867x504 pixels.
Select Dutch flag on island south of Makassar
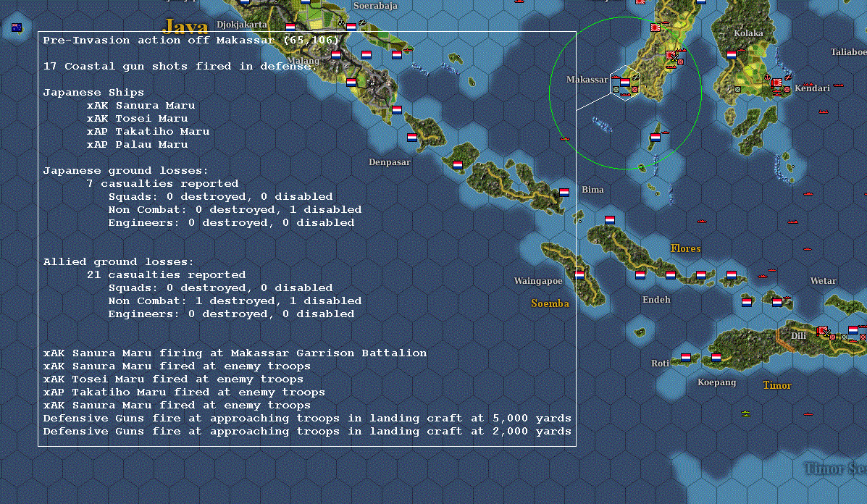(x=656, y=138)
